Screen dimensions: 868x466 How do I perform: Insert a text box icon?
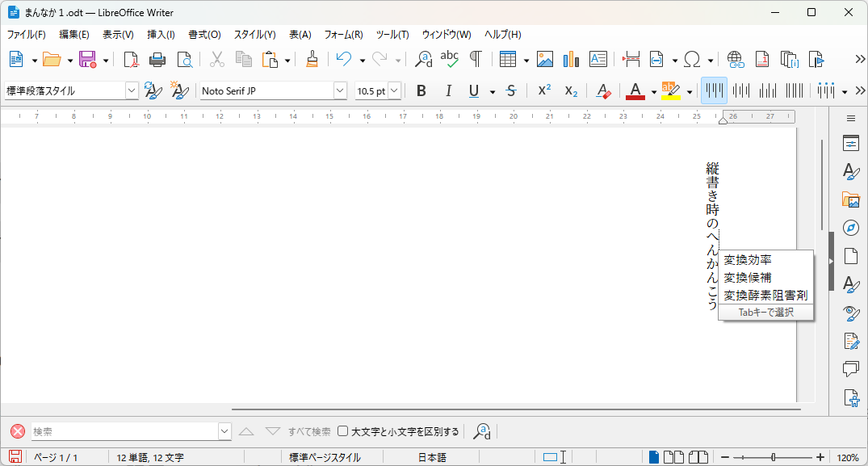tap(598, 59)
